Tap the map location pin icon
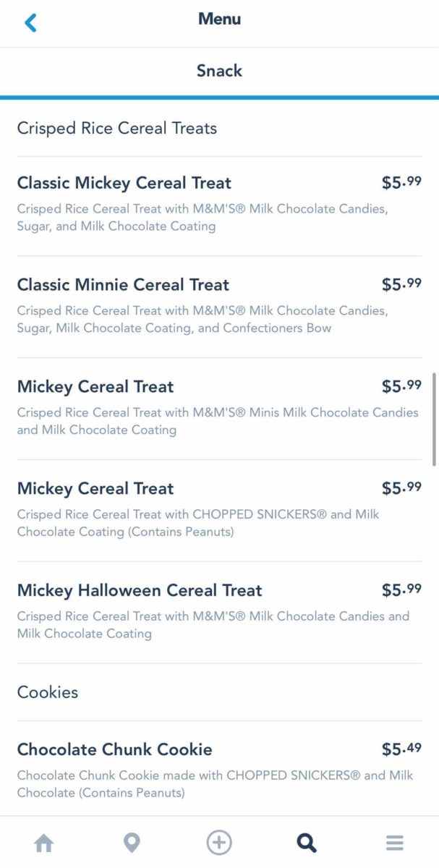Viewport: 439px width, 868px height. click(132, 843)
